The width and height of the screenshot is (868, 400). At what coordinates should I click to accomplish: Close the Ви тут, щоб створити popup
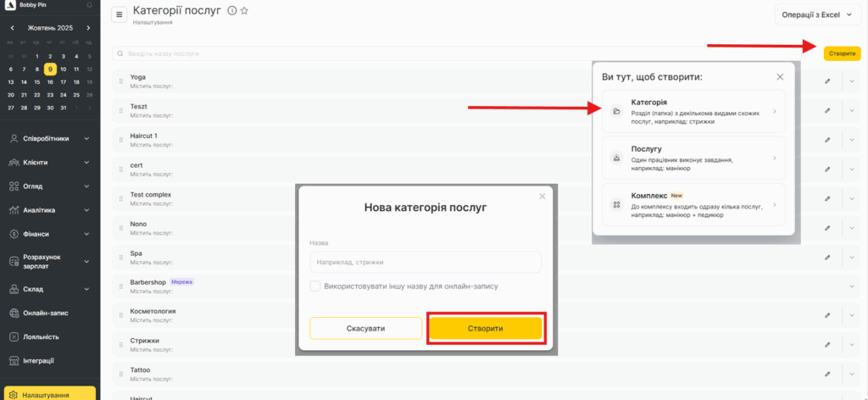pyautogui.click(x=780, y=76)
